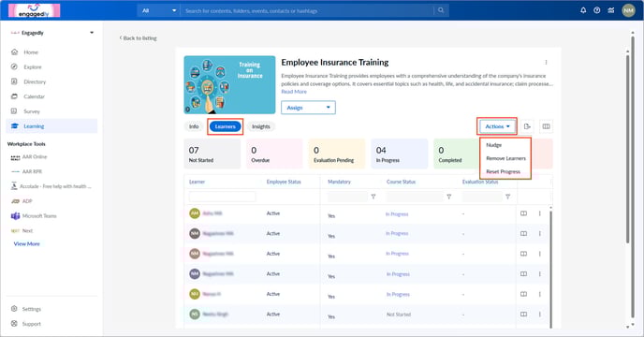Click the 04 In Progress card
Viewport: 644px width, 337px height.
click(399, 154)
